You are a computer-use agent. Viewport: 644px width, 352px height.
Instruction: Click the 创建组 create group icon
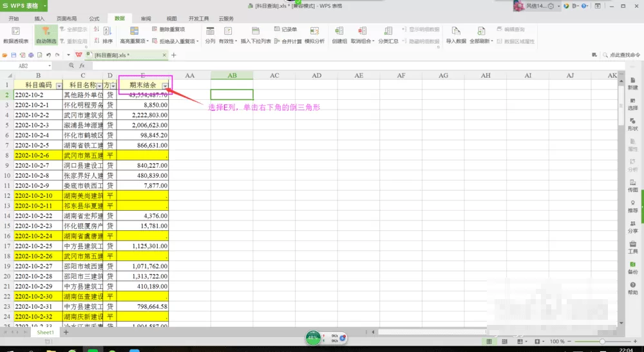(339, 35)
